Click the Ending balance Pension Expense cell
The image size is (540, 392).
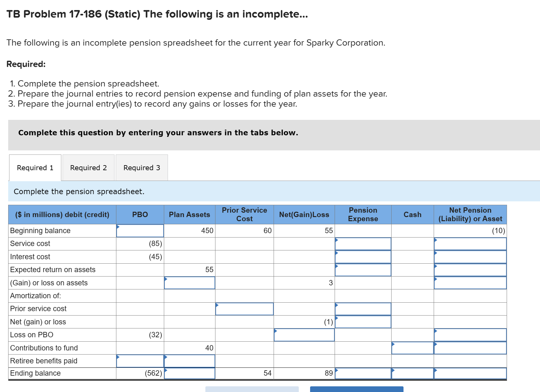[x=363, y=374]
